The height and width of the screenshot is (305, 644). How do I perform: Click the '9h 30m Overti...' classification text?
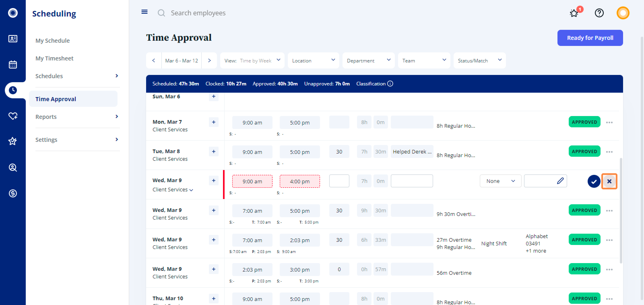point(456,214)
